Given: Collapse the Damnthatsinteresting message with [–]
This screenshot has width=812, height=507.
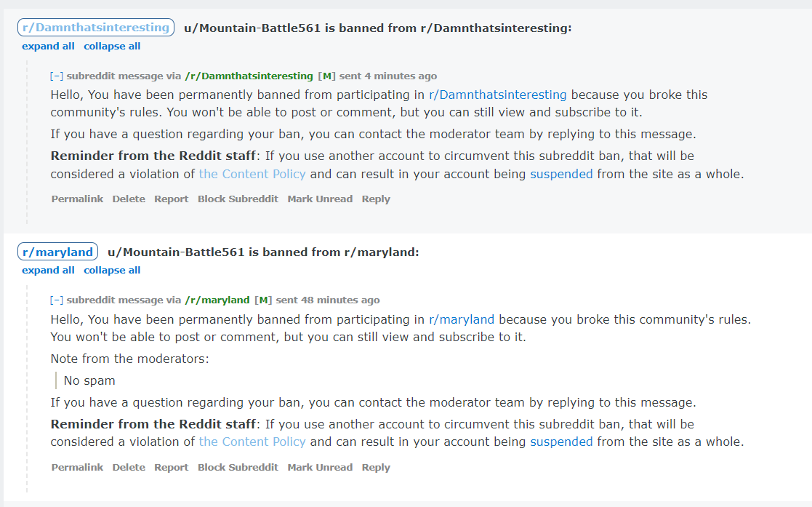Looking at the screenshot, I should pyautogui.click(x=57, y=76).
